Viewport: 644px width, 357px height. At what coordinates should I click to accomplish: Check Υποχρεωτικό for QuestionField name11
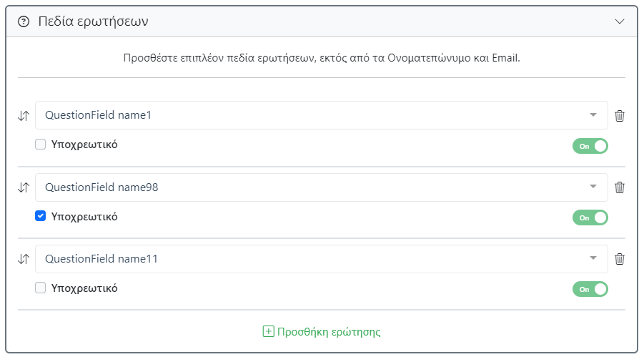coord(41,288)
